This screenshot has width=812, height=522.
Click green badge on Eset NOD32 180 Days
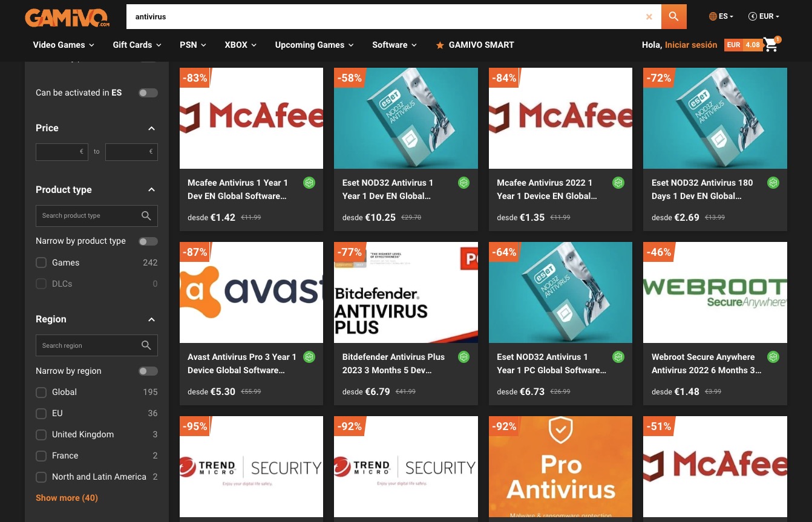click(x=773, y=183)
